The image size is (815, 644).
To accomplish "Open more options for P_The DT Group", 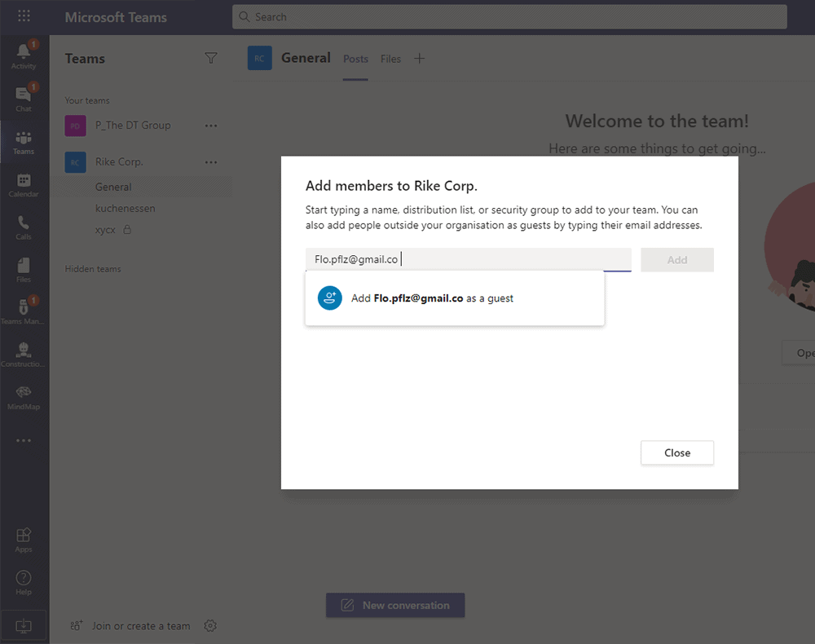I will (x=211, y=126).
